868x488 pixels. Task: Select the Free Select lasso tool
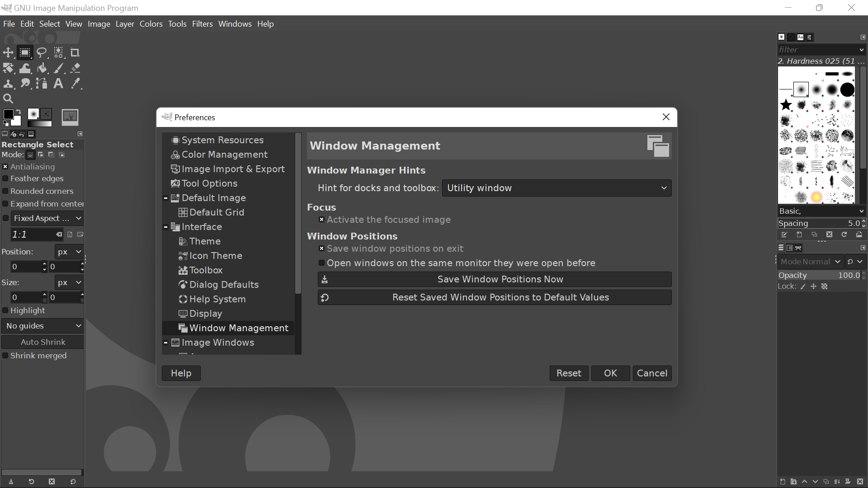point(42,52)
